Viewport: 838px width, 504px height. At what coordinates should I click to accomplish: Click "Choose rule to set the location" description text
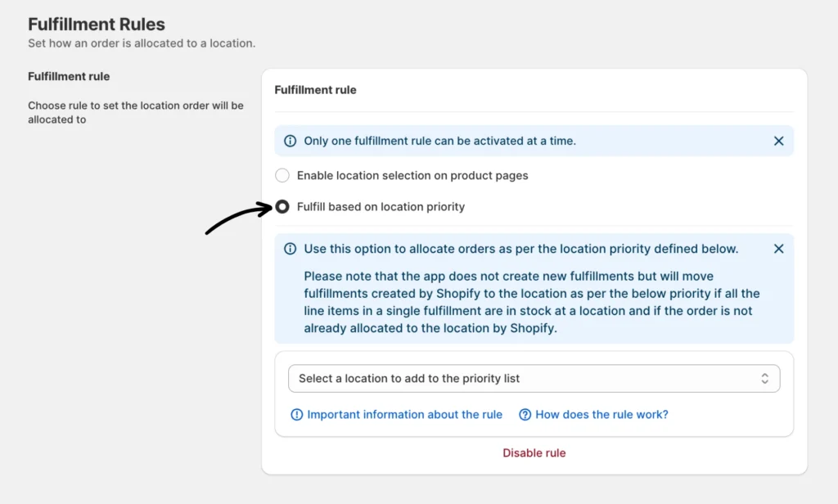[135, 112]
